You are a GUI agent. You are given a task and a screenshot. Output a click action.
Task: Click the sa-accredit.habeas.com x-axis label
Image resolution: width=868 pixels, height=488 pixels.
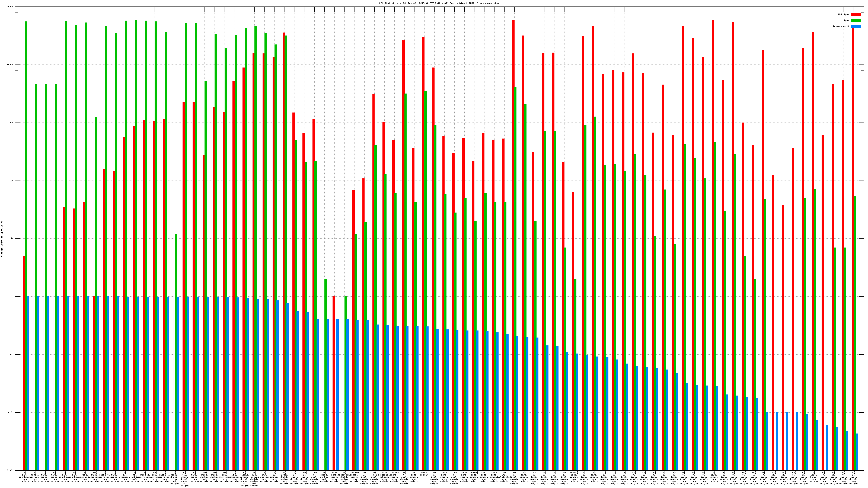coord(384,477)
